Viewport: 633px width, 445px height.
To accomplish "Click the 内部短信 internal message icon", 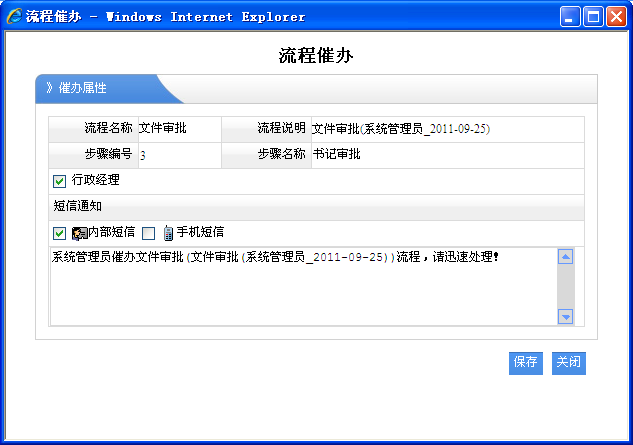I will (79, 233).
